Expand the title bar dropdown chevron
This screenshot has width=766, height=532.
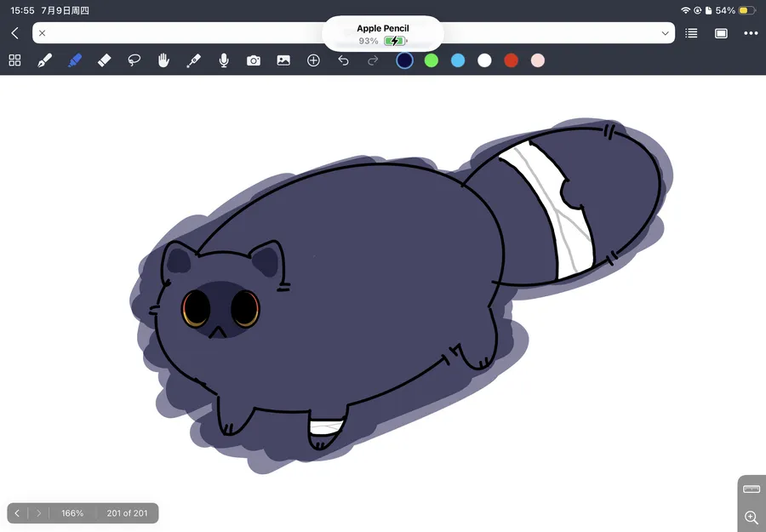(665, 33)
